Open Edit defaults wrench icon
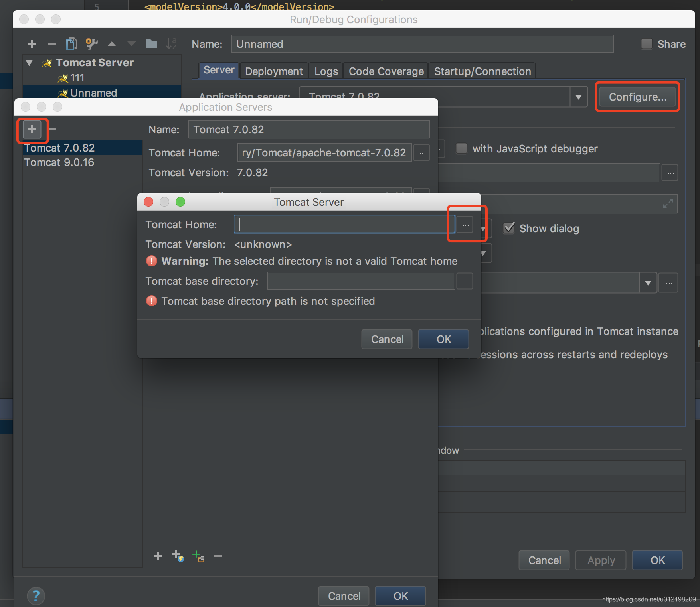This screenshot has width=700, height=607. pos(92,44)
